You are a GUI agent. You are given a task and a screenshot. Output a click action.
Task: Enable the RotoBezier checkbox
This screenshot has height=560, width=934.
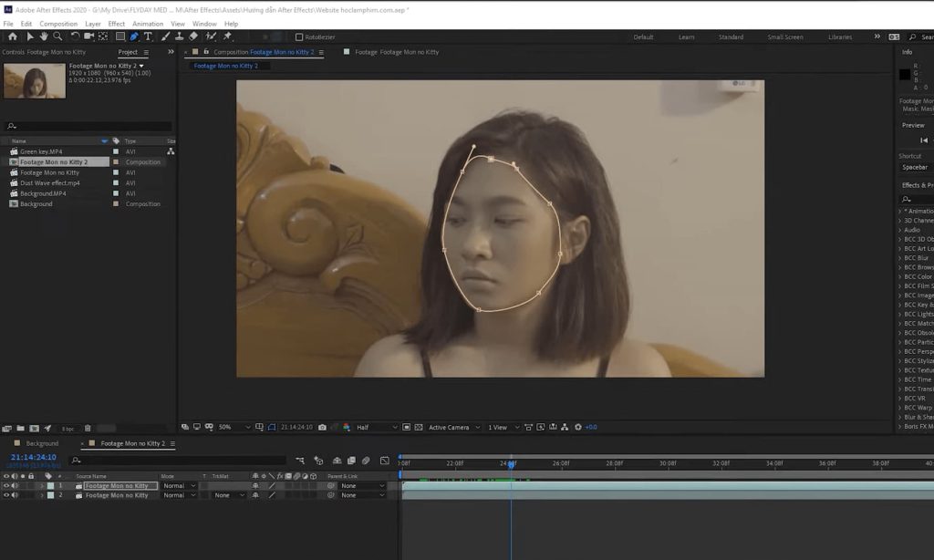click(x=298, y=37)
